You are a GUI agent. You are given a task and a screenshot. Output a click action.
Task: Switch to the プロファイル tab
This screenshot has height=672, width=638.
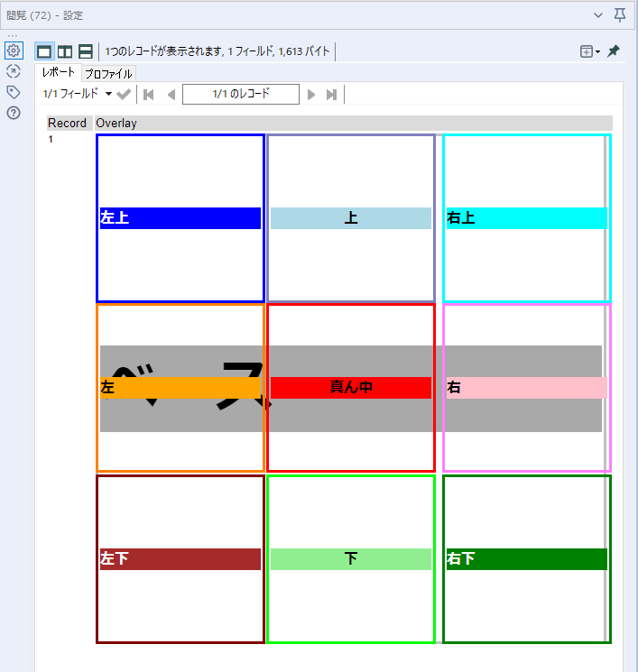pyautogui.click(x=108, y=73)
